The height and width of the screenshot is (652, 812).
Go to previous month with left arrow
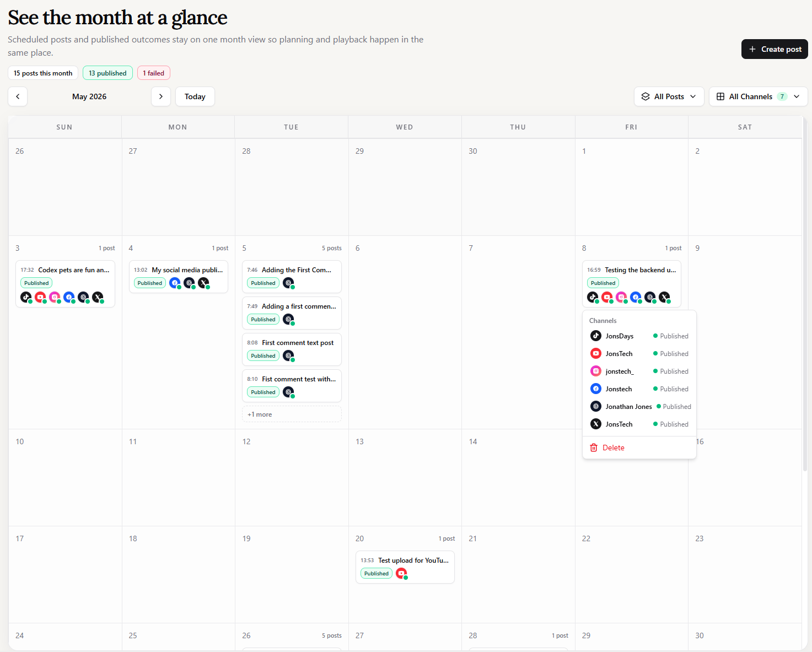coord(18,96)
